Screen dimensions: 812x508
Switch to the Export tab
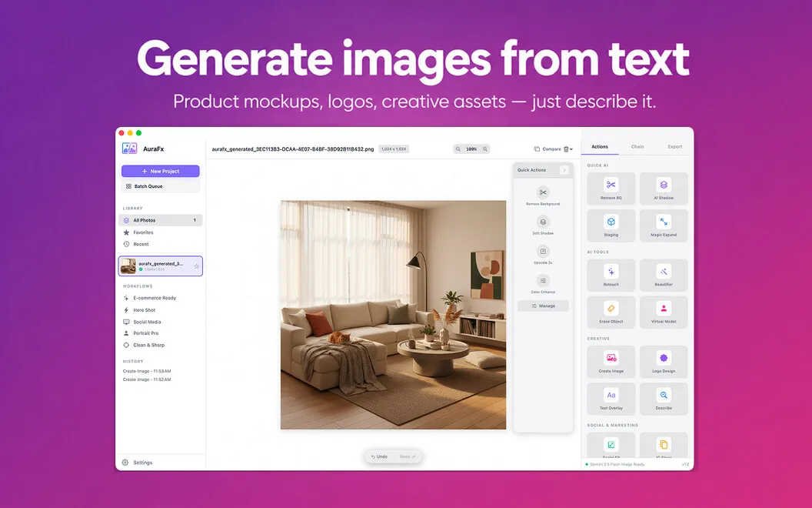(675, 147)
